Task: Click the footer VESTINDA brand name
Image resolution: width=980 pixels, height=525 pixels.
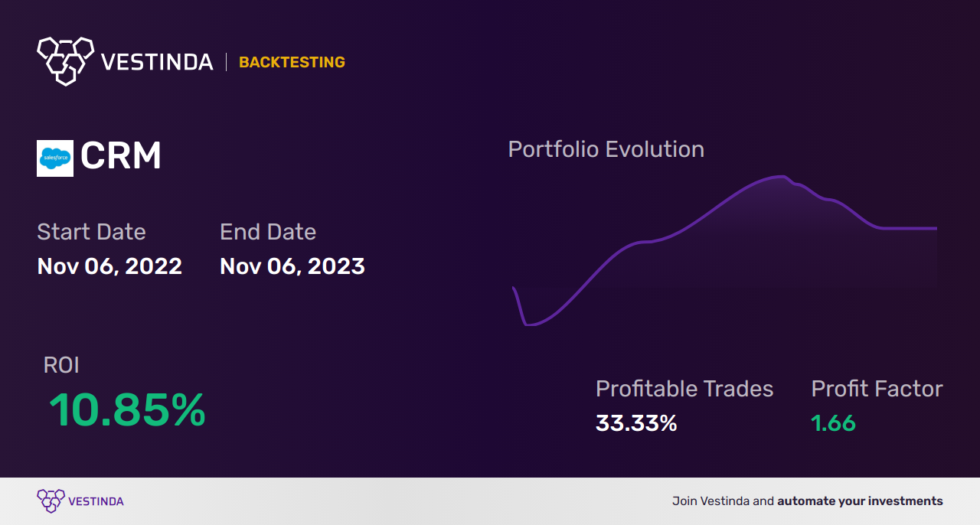Action: [96, 502]
